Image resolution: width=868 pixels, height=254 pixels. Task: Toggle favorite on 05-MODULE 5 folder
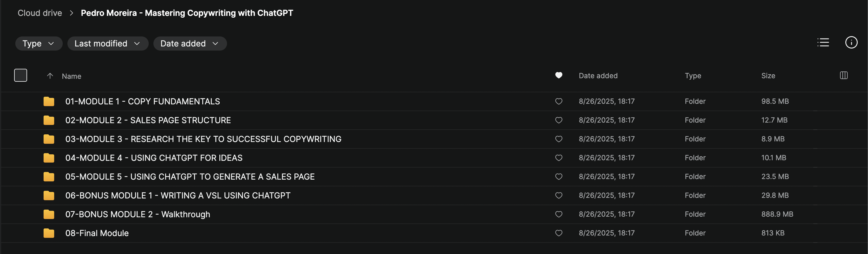(558, 177)
